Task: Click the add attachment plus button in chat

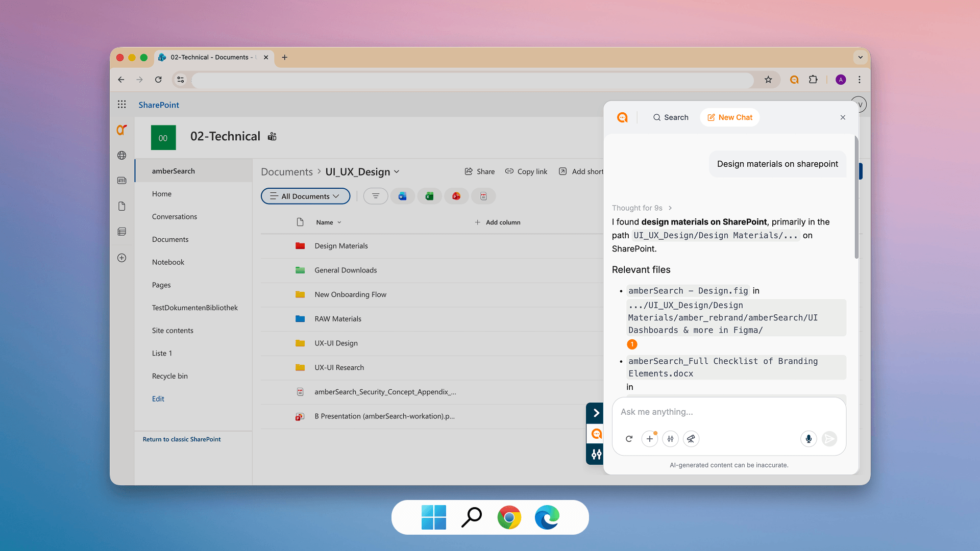Action: (x=649, y=439)
